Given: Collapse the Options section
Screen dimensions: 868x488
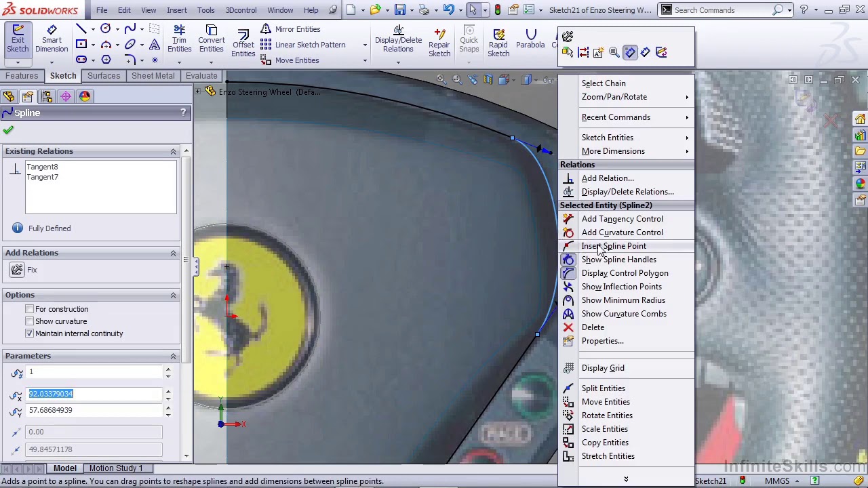Looking at the screenshot, I should pyautogui.click(x=173, y=295).
